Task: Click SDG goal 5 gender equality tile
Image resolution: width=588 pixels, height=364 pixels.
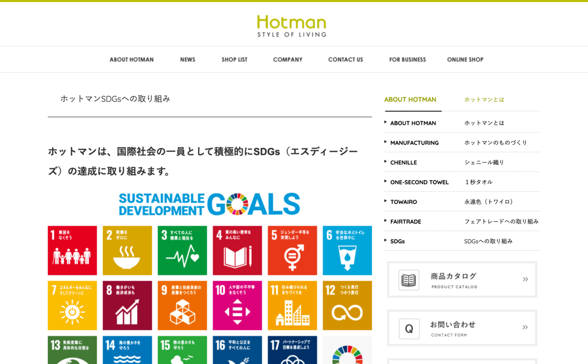Action: click(292, 250)
